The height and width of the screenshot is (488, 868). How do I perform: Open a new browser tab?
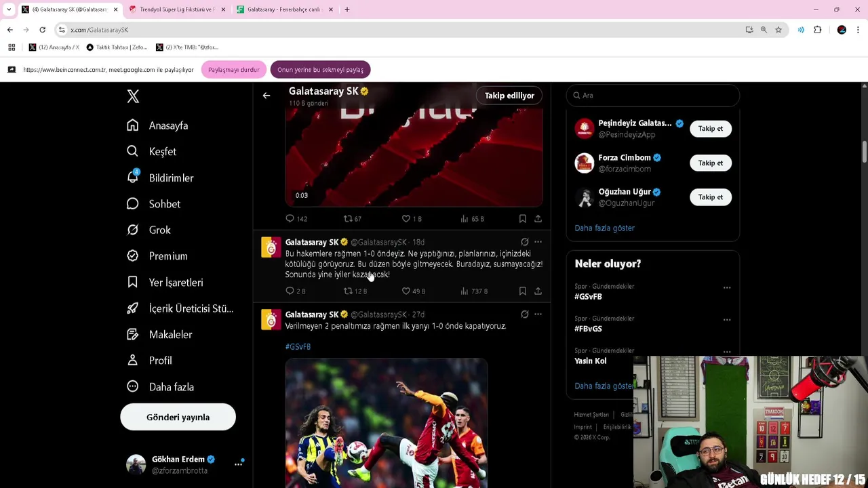tap(347, 9)
